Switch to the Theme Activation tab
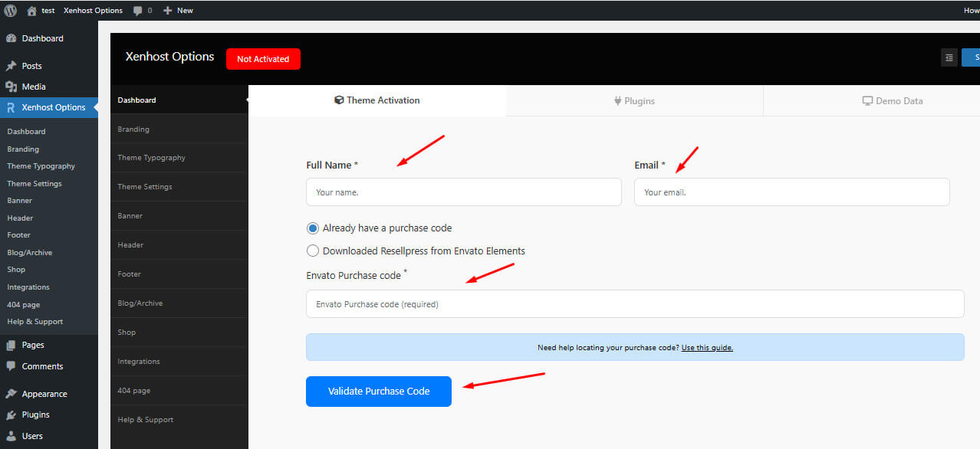The width and height of the screenshot is (980, 449). click(x=377, y=100)
